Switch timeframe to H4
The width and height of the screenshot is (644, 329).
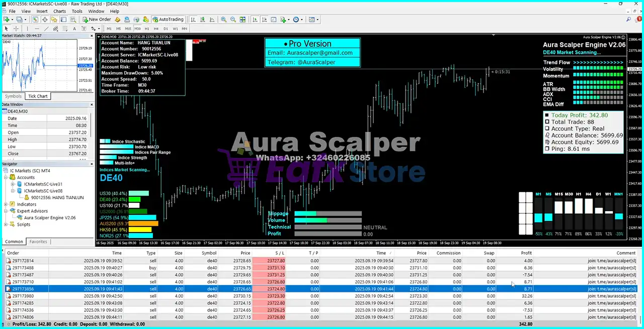coord(156,29)
